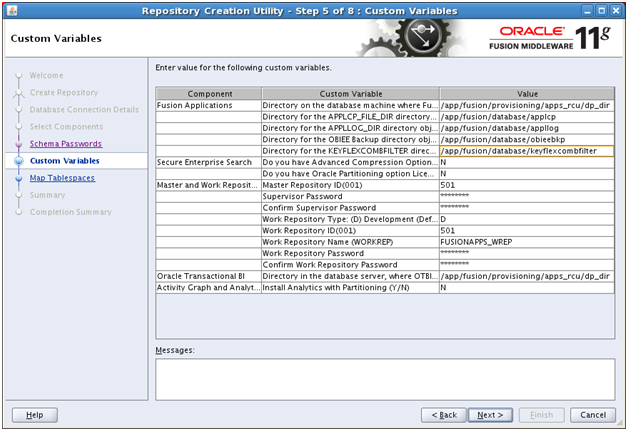Image resolution: width=628 pixels, height=431 pixels.
Task: Click the Schema Passwords step bullet icon
Action: coord(19,144)
